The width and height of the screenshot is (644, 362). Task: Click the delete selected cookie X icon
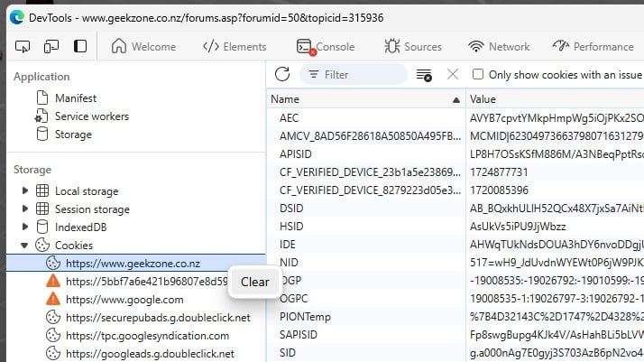coord(453,74)
